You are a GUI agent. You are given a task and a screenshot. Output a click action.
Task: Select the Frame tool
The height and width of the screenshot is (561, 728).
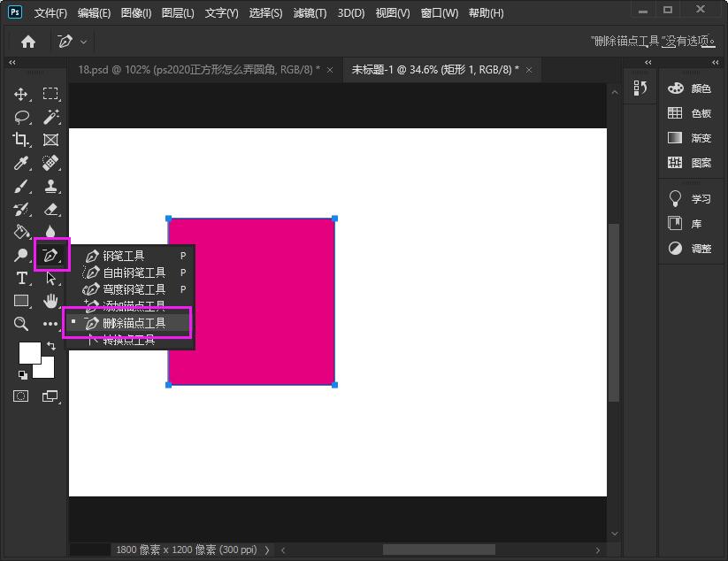point(50,140)
